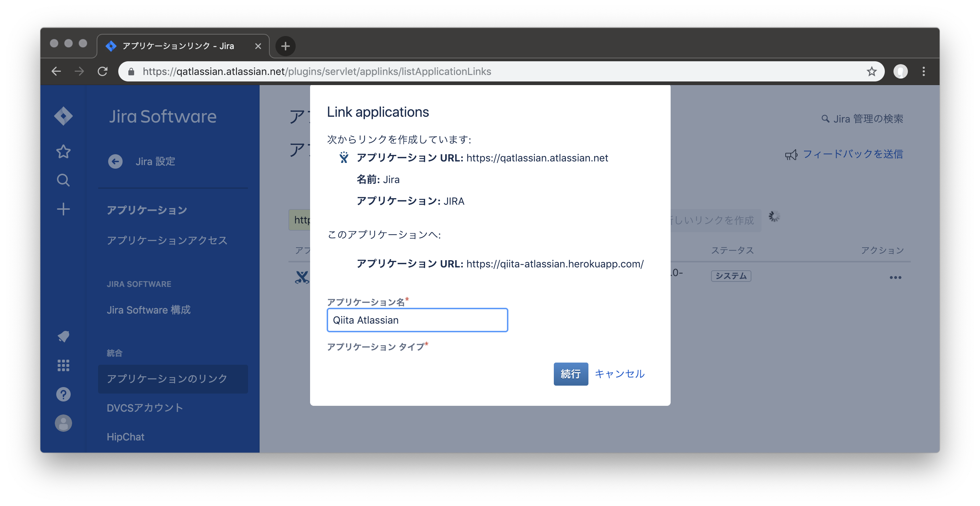This screenshot has width=980, height=506.
Task: Open the app switcher grid icon
Action: click(63, 365)
